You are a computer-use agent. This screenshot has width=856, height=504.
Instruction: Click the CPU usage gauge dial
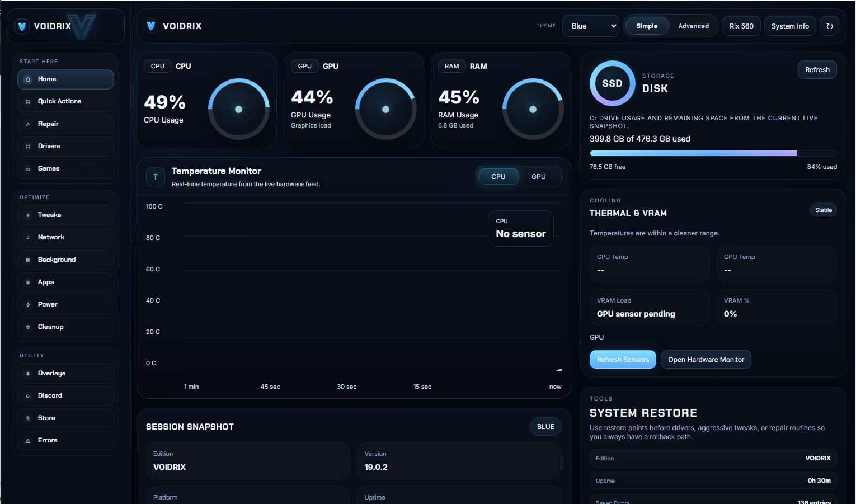coord(239,109)
